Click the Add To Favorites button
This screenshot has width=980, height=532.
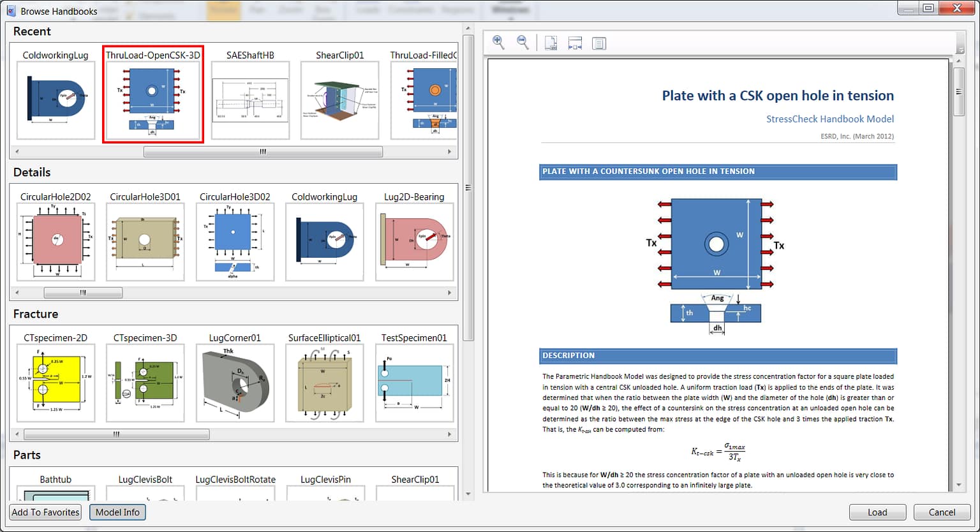[x=45, y=512]
